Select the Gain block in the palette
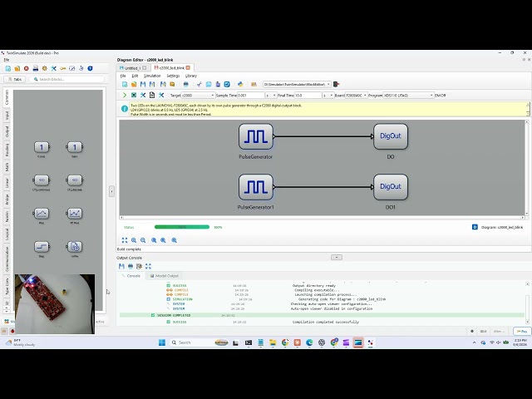 coord(75,147)
